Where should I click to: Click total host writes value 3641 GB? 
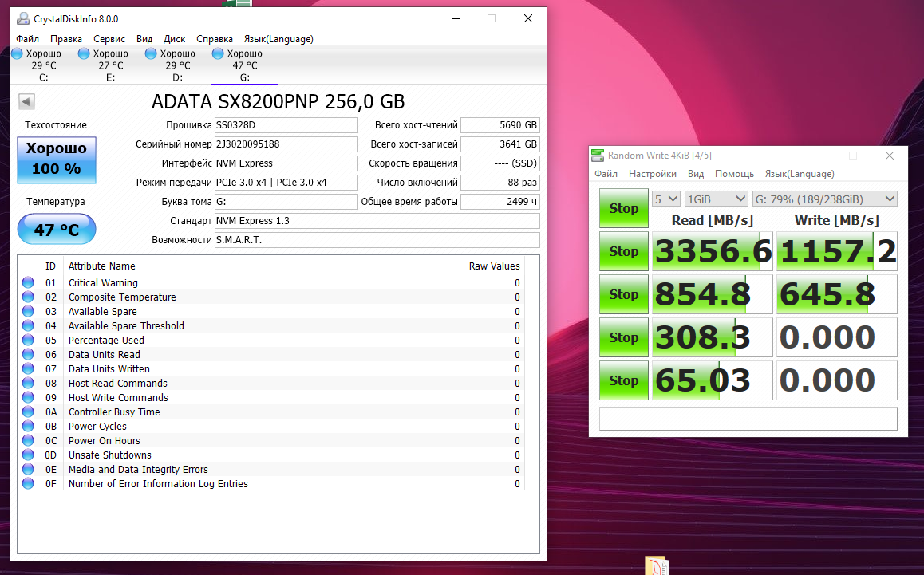pyautogui.click(x=500, y=144)
